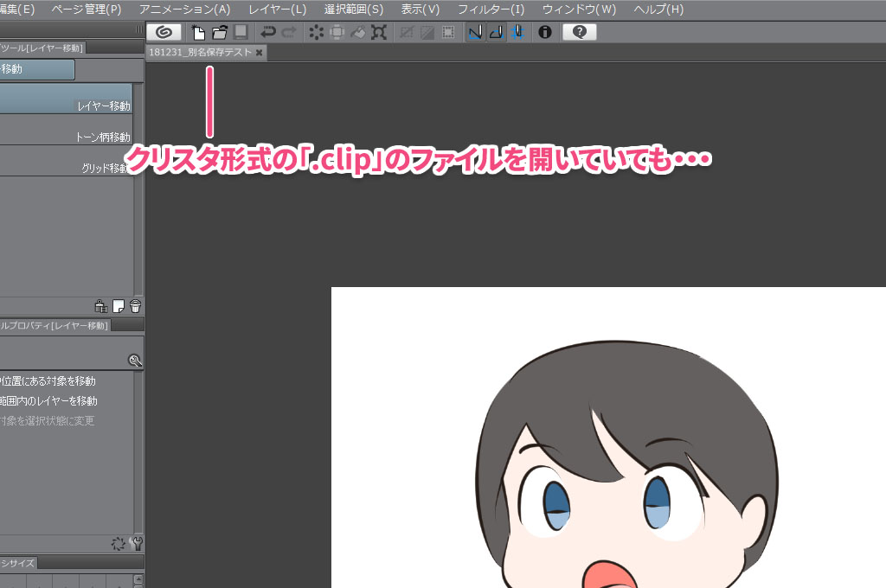Viewport: 886px width, 588px height.
Task: Select the 181231_別名保存テスト document tab
Action: coord(200,53)
